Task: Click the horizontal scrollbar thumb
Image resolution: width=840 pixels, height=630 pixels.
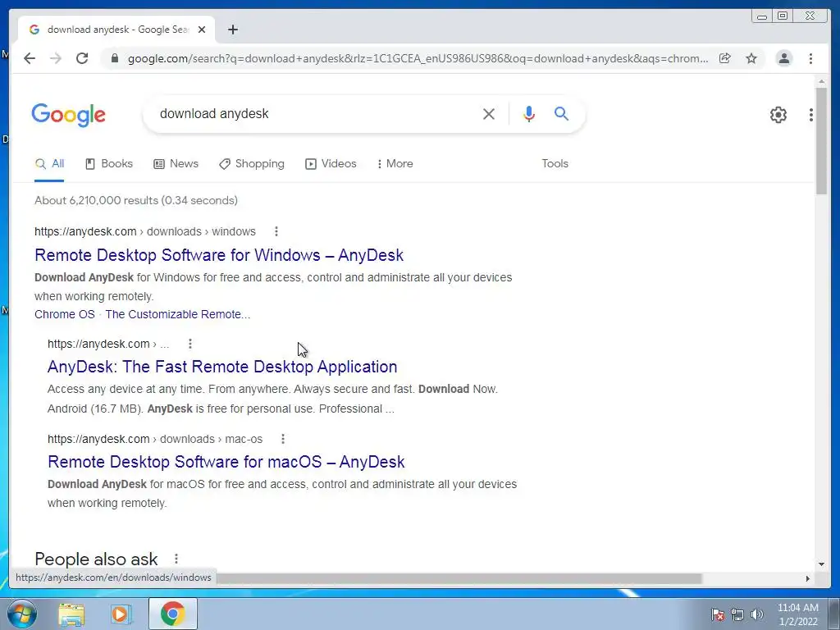Action: click(x=458, y=578)
